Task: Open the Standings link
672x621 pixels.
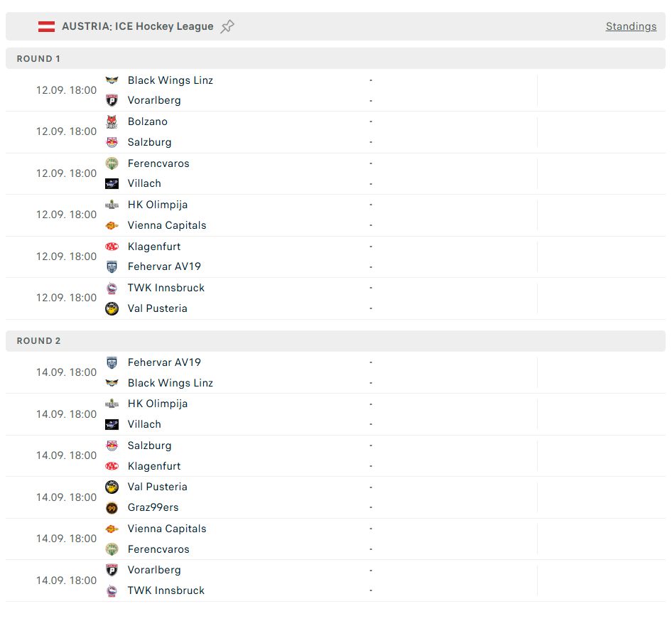Action: pos(631,26)
